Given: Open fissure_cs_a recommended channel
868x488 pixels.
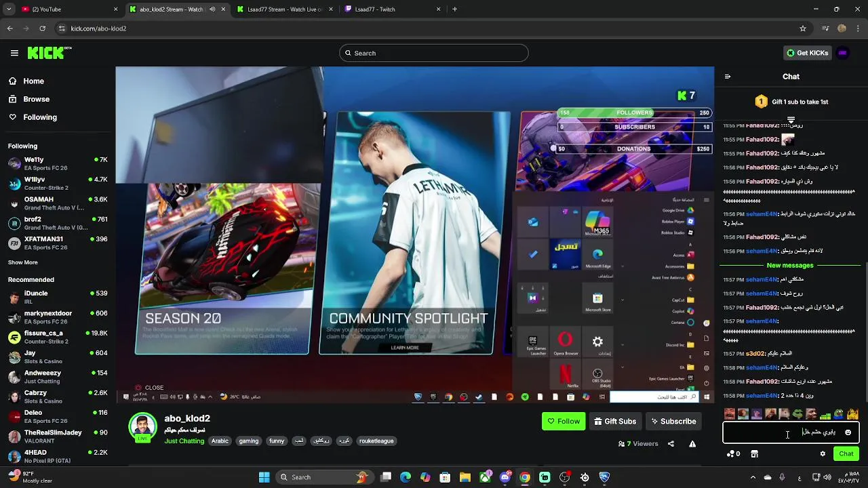Looking at the screenshot, I should pos(58,337).
